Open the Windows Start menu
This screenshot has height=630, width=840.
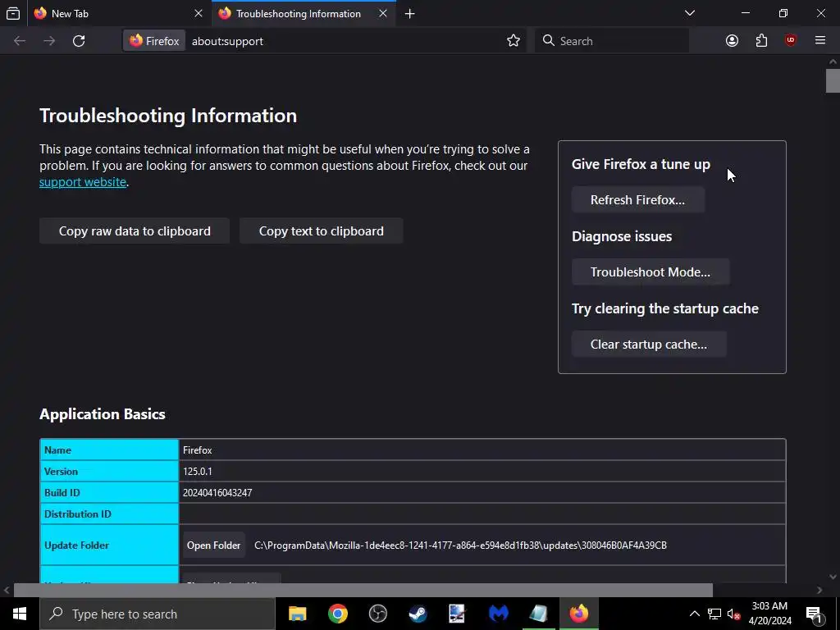point(20,614)
